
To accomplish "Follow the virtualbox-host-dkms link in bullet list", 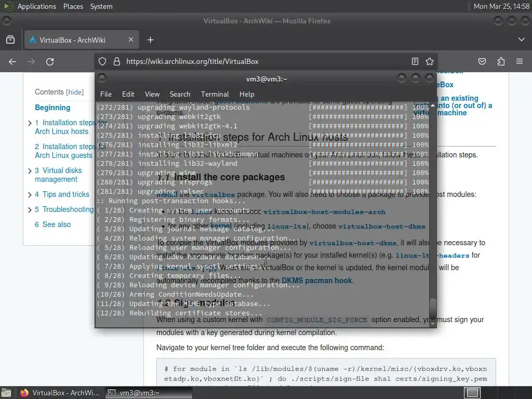I will [382, 227].
